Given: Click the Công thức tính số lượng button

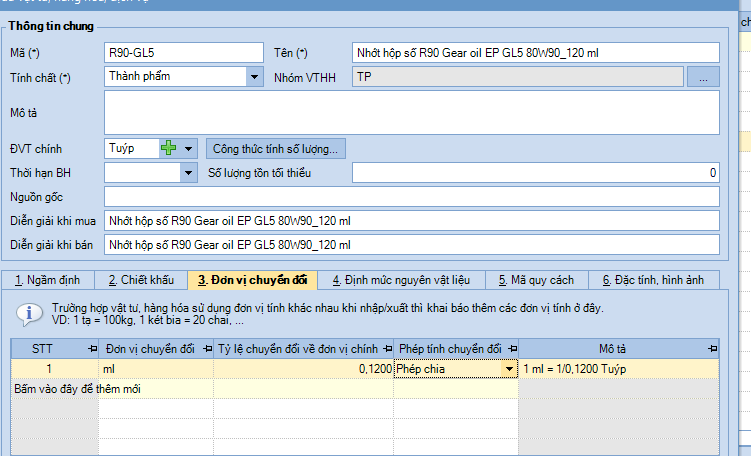Looking at the screenshot, I should [x=276, y=148].
